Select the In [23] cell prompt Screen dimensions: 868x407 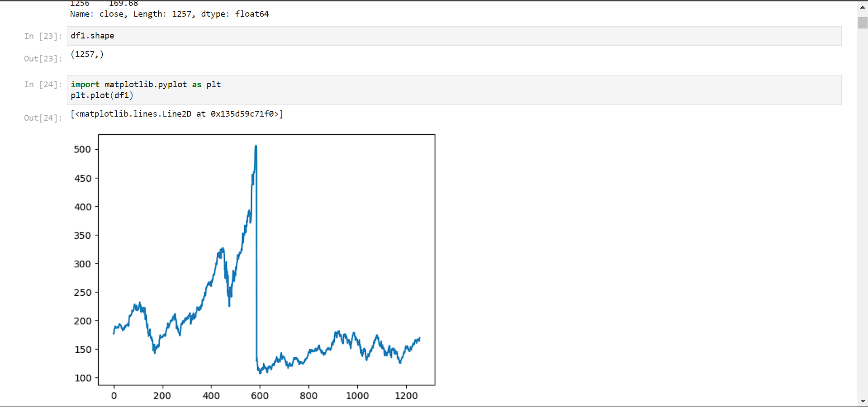point(43,36)
